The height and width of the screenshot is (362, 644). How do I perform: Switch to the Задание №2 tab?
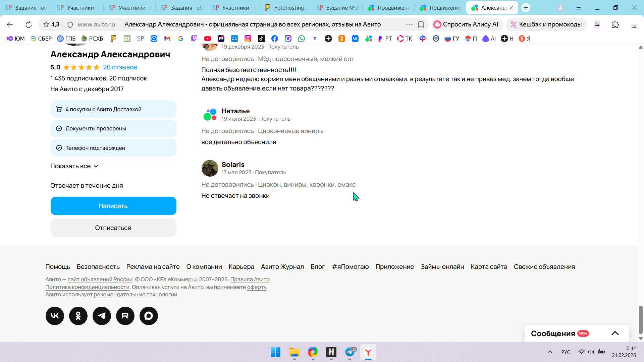pyautogui.click(x=337, y=8)
